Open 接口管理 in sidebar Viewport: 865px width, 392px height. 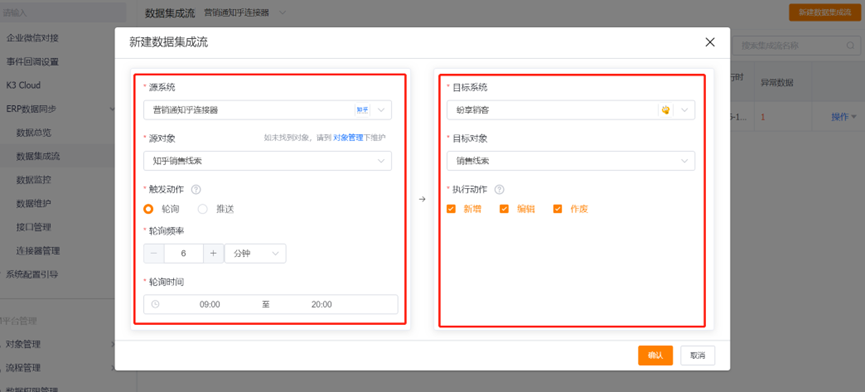tap(34, 227)
